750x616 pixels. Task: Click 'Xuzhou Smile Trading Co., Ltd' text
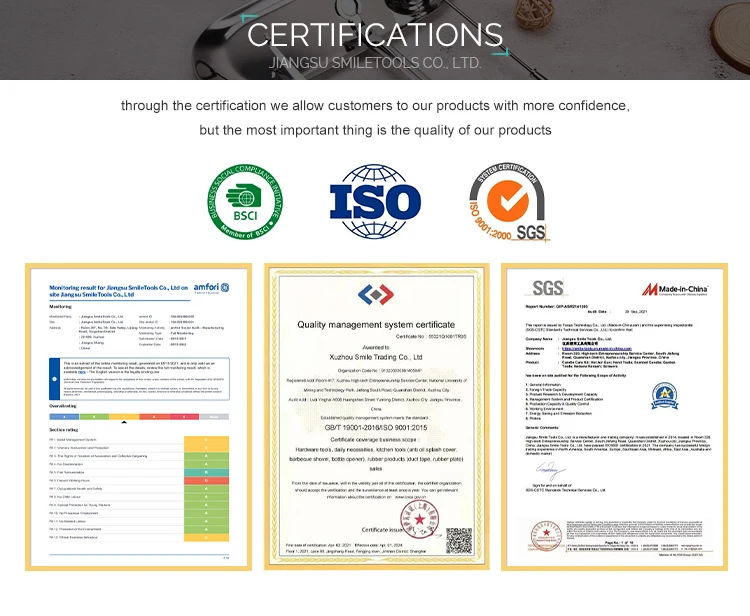pos(376,357)
